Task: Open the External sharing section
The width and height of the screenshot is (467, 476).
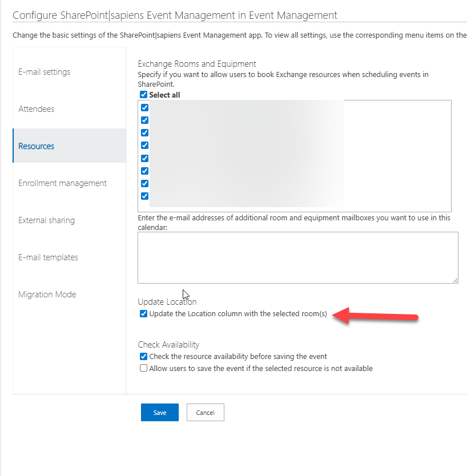Action: point(46,220)
